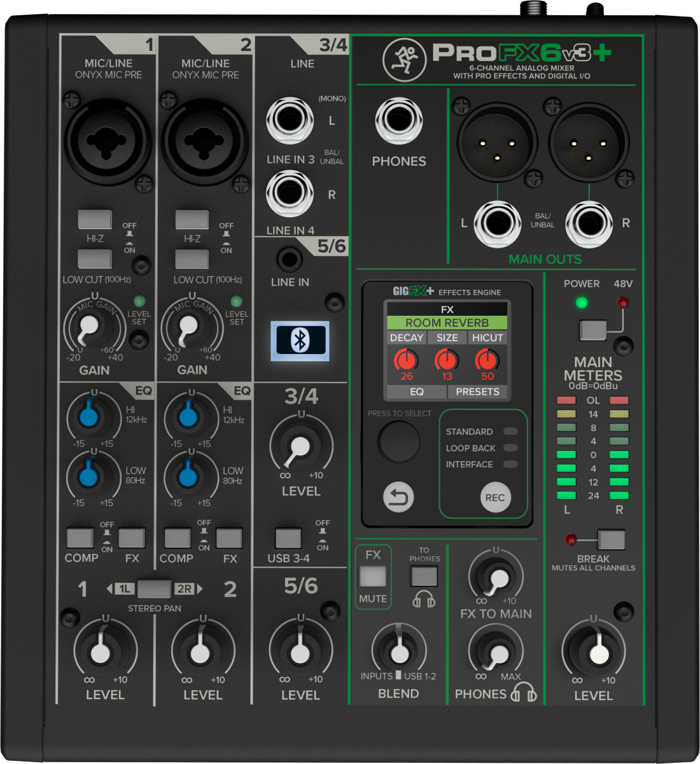Viewport: 700px width, 764px height.
Task: Toggle channel 2 COMP switch
Action: pyautogui.click(x=178, y=538)
